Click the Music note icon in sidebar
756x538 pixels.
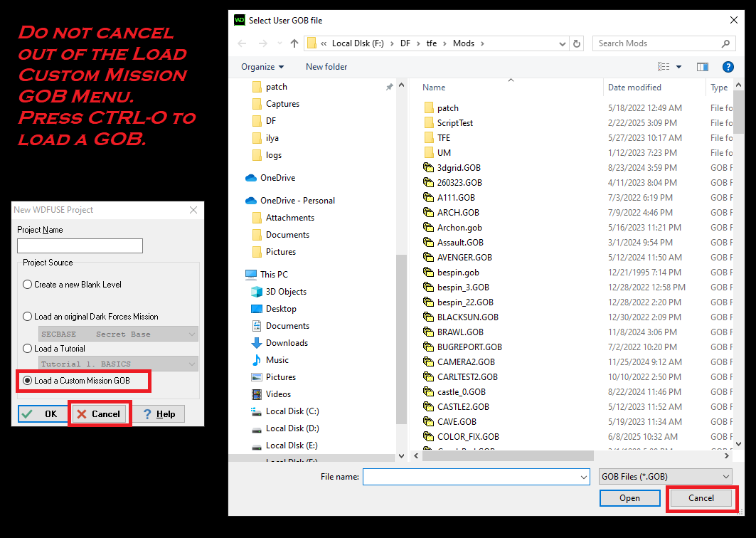[257, 360]
